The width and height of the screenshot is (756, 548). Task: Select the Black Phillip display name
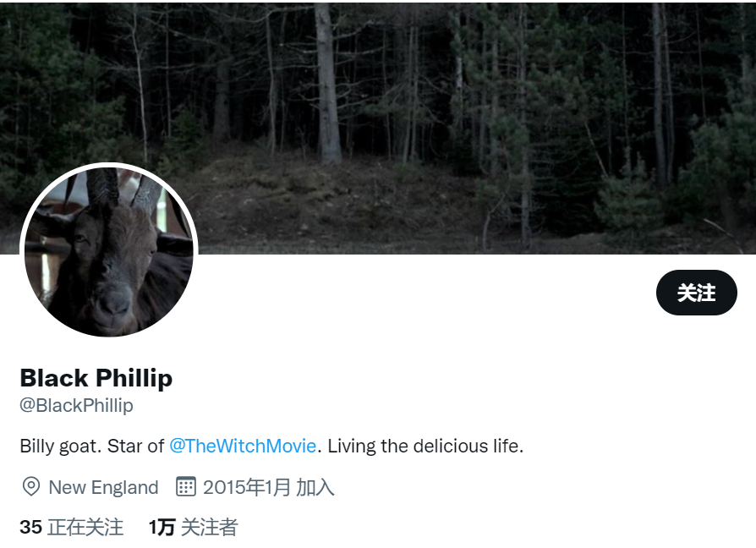pyautogui.click(x=96, y=378)
